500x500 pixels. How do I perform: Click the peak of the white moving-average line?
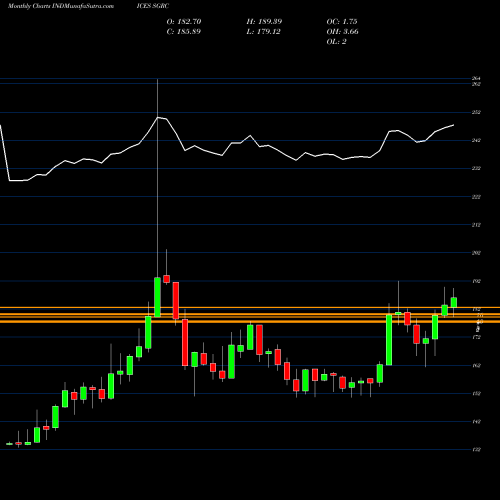158,117
